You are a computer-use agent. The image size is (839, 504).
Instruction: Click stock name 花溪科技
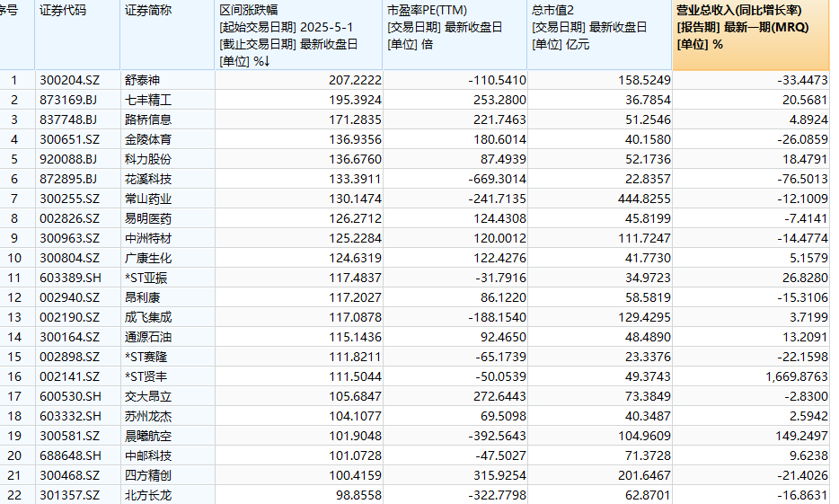coord(148,180)
